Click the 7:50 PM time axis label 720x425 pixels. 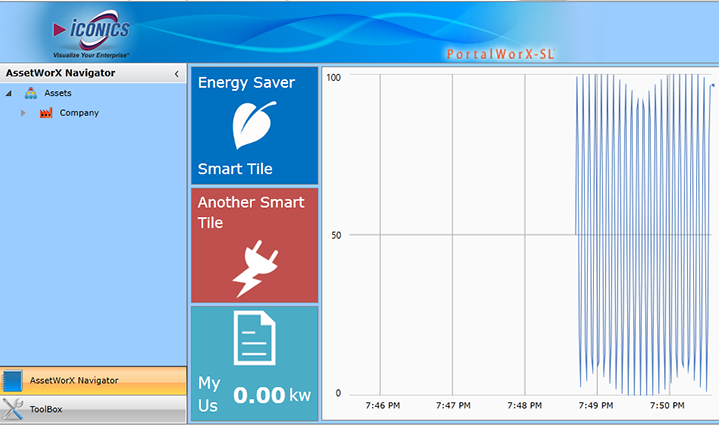(667, 406)
